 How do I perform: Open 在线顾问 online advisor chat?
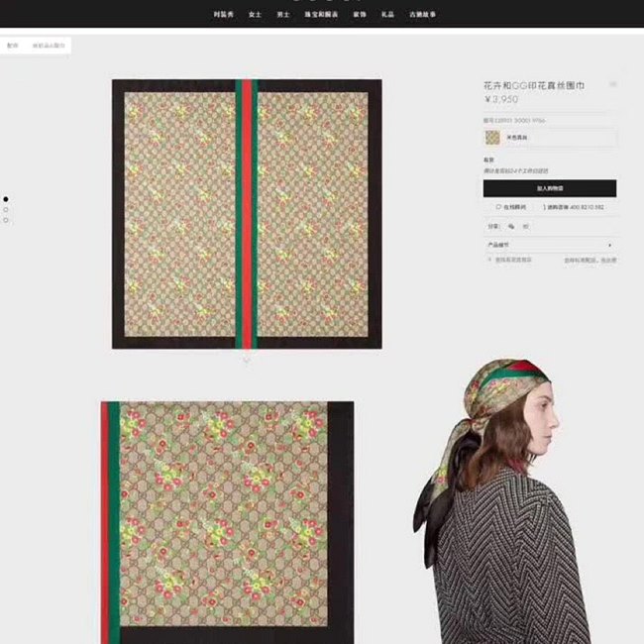[x=511, y=207]
